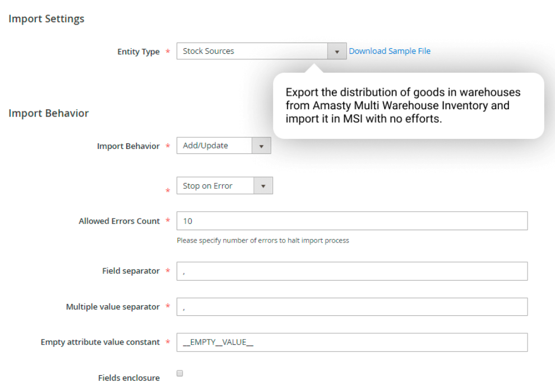Enable the Fields enclosure checkbox
555x392 pixels.
point(180,373)
